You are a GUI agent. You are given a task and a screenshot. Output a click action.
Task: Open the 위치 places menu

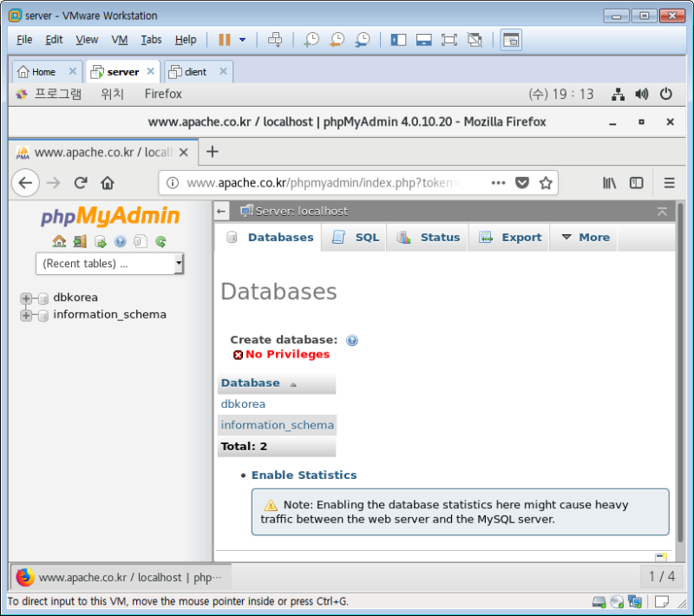pyautogui.click(x=113, y=94)
